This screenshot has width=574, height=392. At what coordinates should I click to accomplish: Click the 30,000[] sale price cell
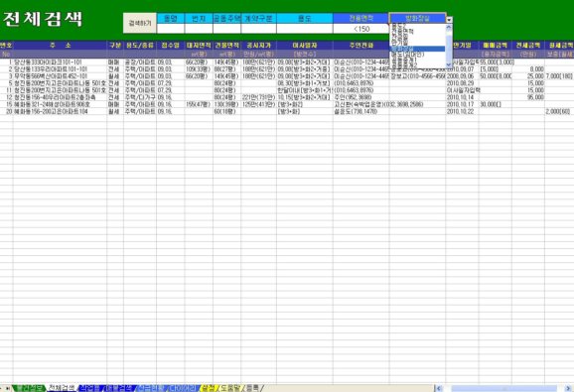pyautogui.click(x=495, y=104)
